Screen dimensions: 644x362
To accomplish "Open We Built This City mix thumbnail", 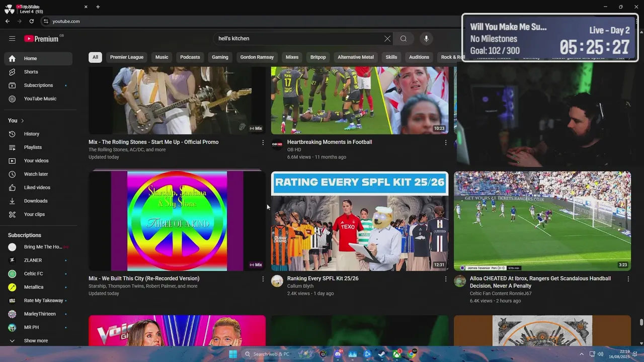I will pyautogui.click(x=177, y=221).
